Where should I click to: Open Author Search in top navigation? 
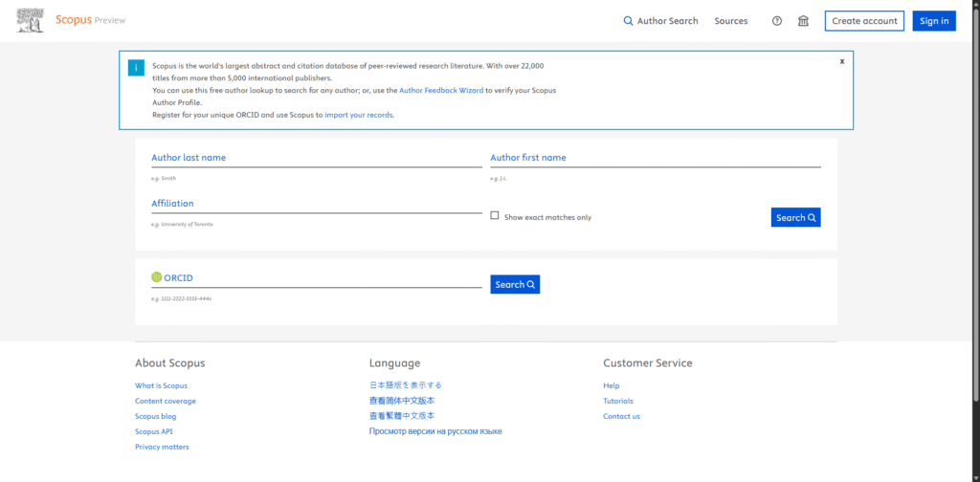660,21
